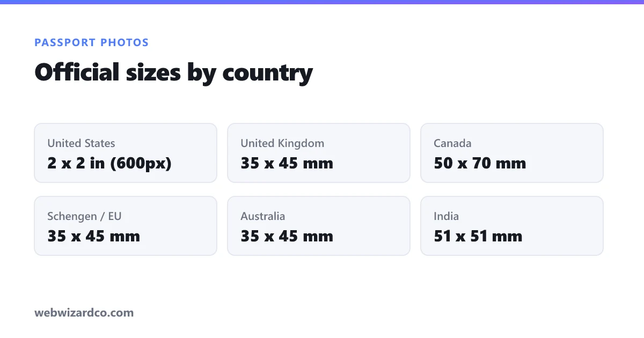
Task: Click the Australia country label
Action: pos(263,216)
